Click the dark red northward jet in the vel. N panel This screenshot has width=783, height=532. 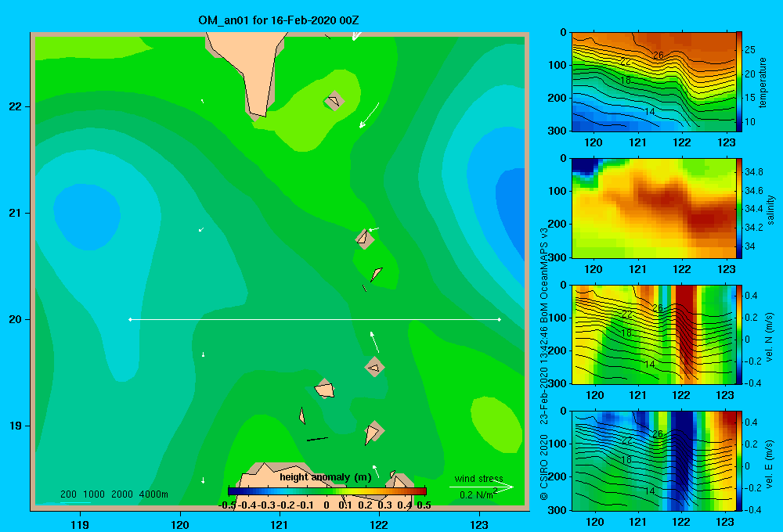point(686,327)
